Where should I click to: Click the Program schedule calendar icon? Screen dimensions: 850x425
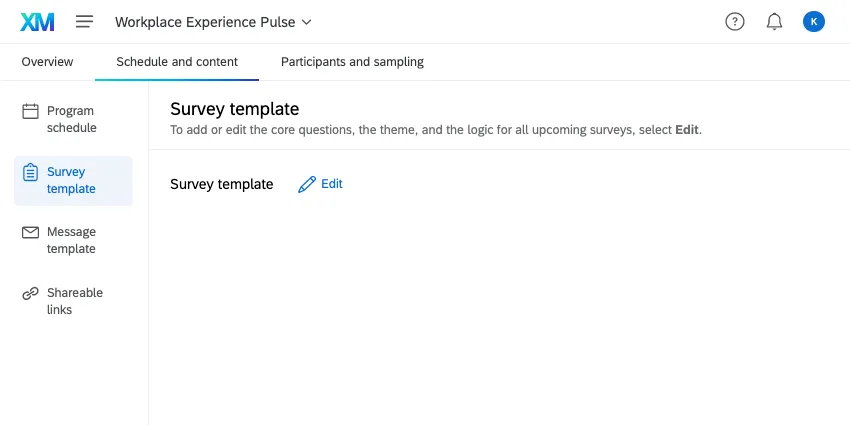[31, 111]
